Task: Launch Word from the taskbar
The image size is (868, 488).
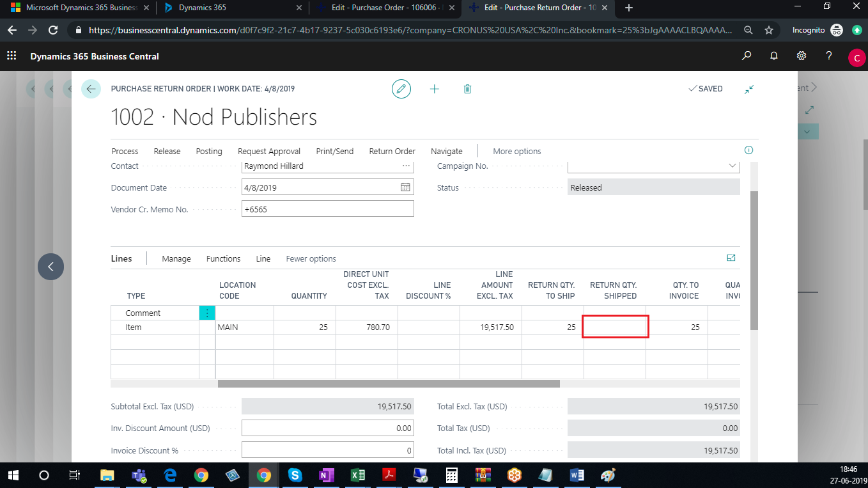Action: 577,475
